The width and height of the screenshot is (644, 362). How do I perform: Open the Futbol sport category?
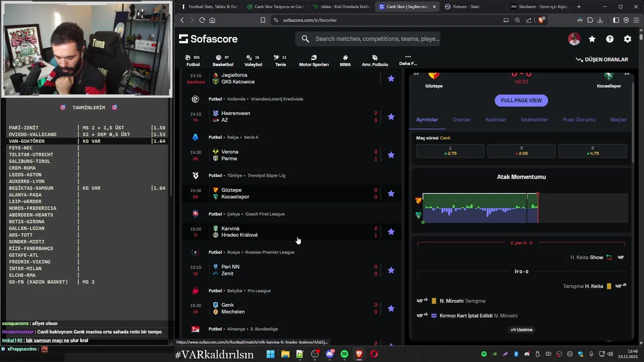(x=193, y=60)
